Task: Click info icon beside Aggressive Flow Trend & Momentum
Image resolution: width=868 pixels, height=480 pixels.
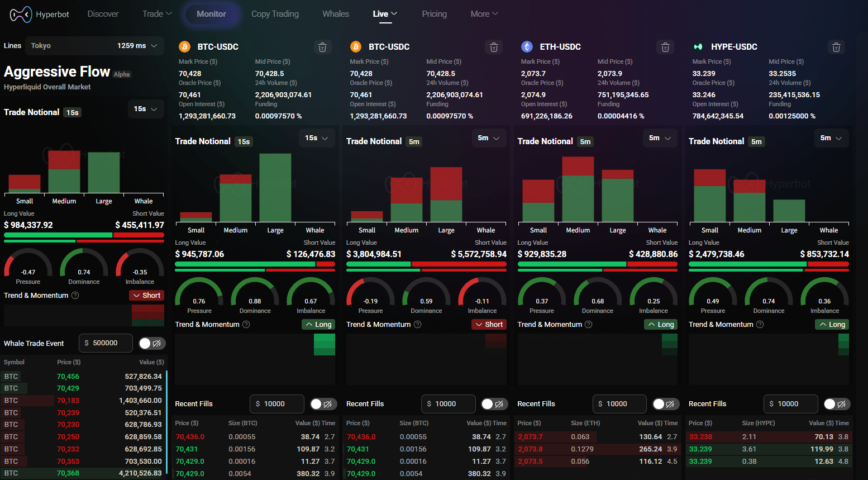Action: tap(75, 296)
